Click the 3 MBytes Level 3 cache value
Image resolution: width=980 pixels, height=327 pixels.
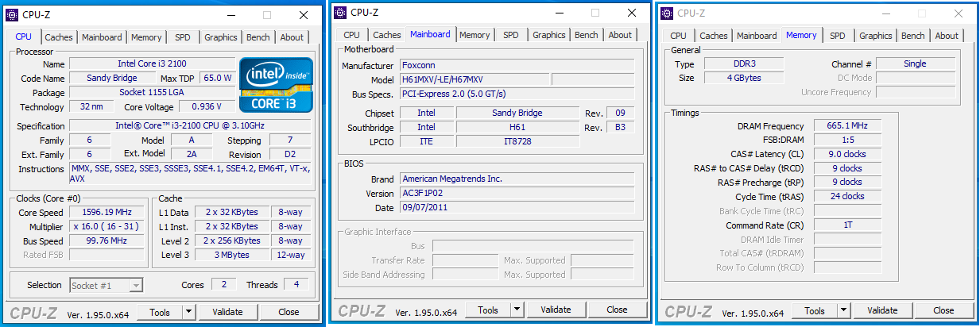232,255
